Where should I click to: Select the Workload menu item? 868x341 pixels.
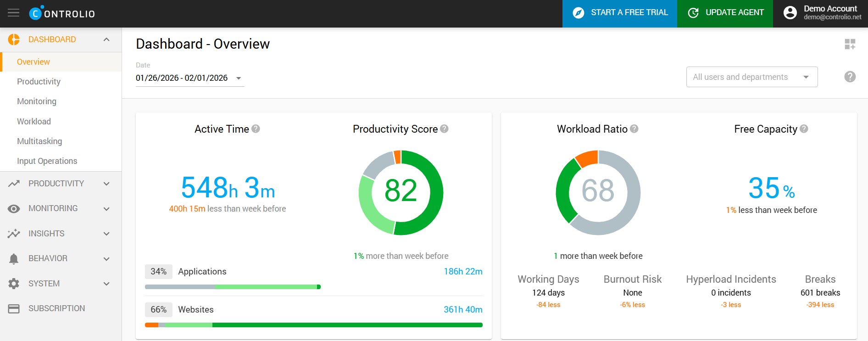tap(34, 122)
